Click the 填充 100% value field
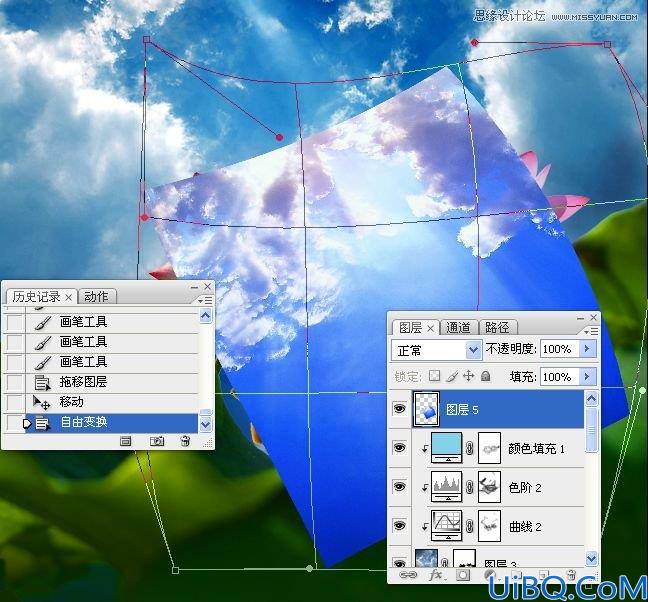The width and height of the screenshot is (648, 602). click(x=560, y=377)
